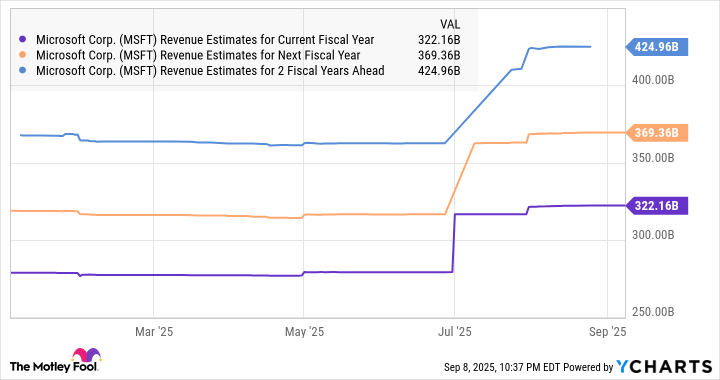Click the 300.00B y-axis label
This screenshot has width=720, height=380.
pos(653,235)
